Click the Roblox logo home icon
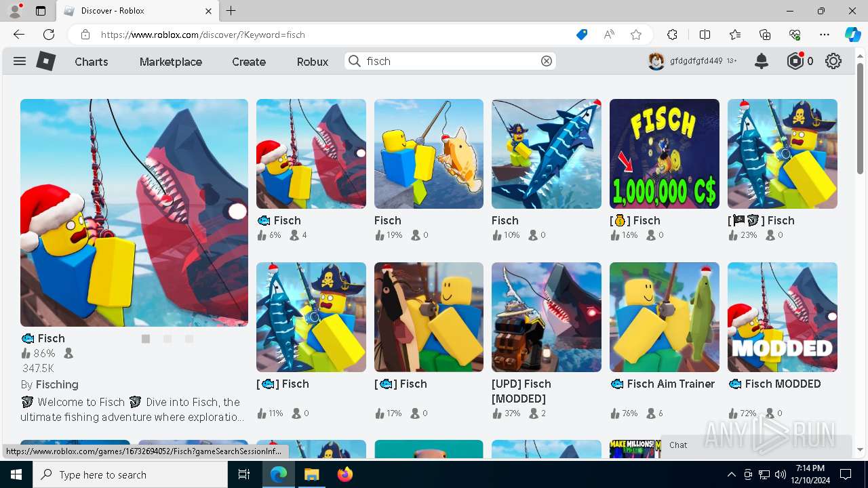 (45, 61)
